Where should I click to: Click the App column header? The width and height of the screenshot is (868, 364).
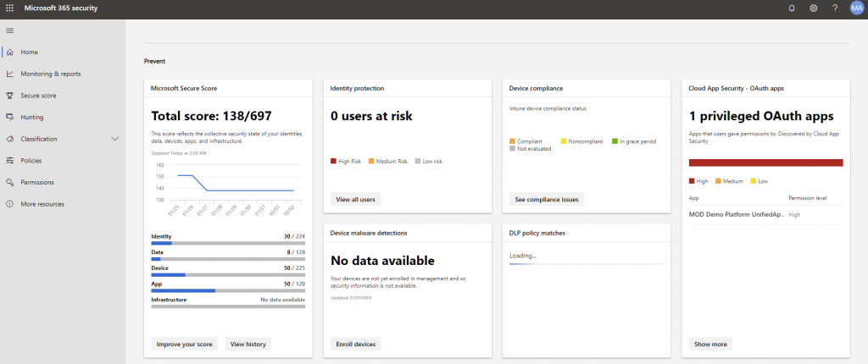coord(693,198)
